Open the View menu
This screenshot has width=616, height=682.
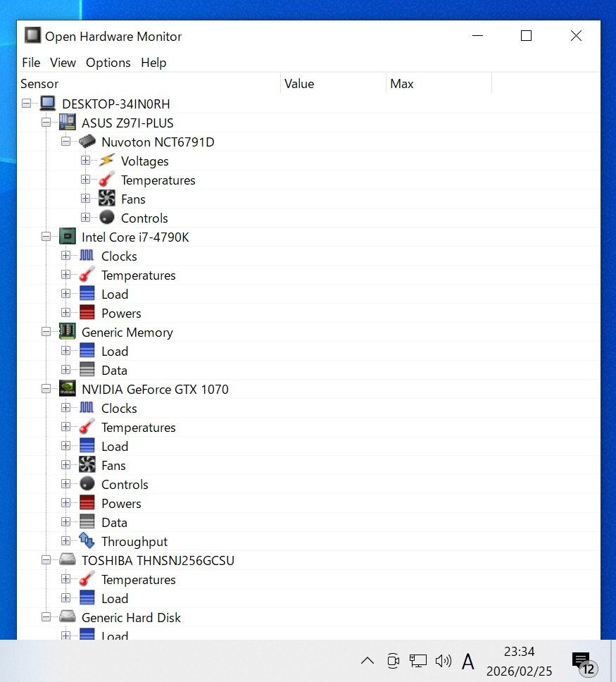point(63,63)
